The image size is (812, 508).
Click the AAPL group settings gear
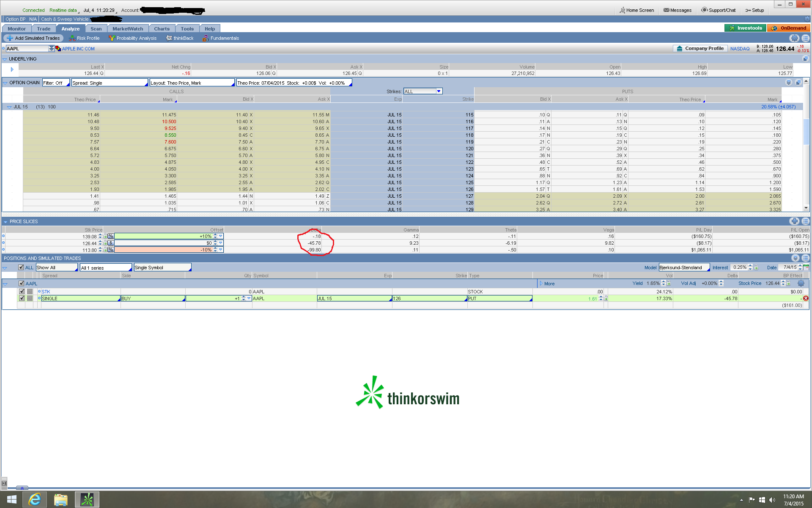click(x=801, y=284)
